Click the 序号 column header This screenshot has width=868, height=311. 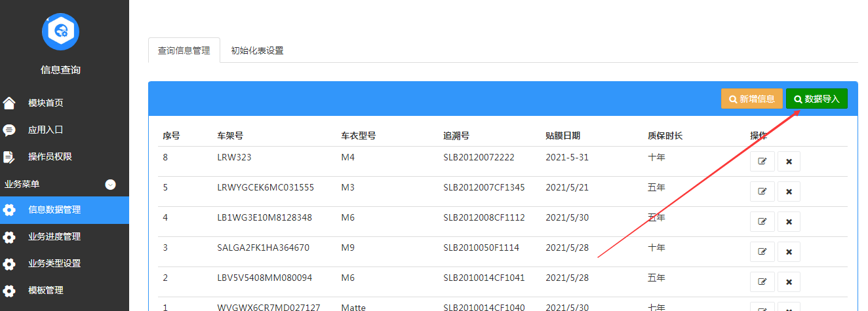pos(172,136)
